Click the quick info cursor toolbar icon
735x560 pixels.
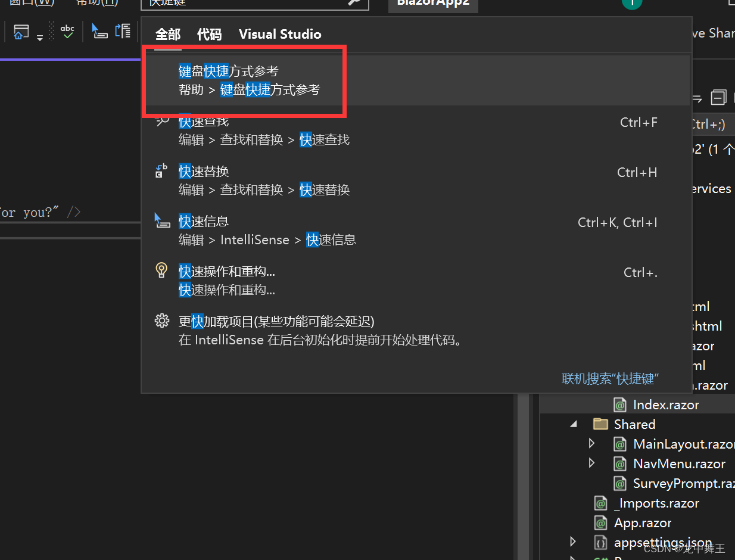point(99,32)
